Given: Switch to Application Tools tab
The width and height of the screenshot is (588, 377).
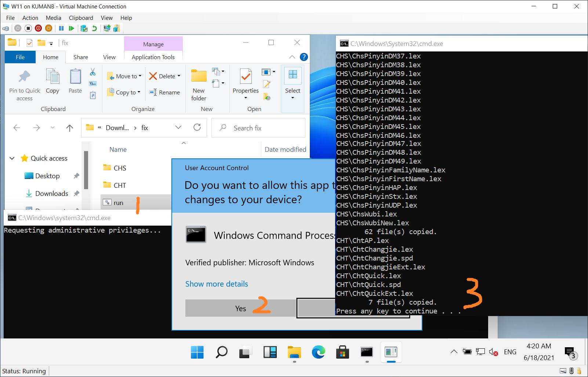Looking at the screenshot, I should [x=153, y=57].
